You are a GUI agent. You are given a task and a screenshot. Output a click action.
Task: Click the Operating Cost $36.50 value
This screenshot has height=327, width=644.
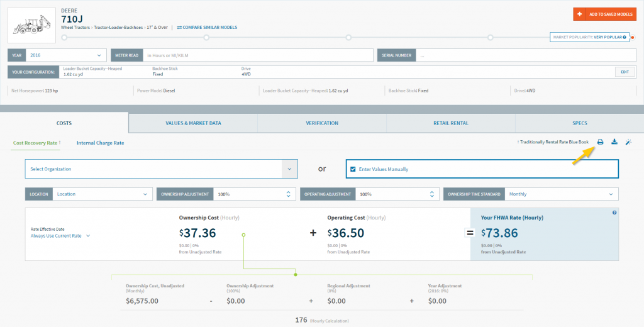tap(346, 233)
